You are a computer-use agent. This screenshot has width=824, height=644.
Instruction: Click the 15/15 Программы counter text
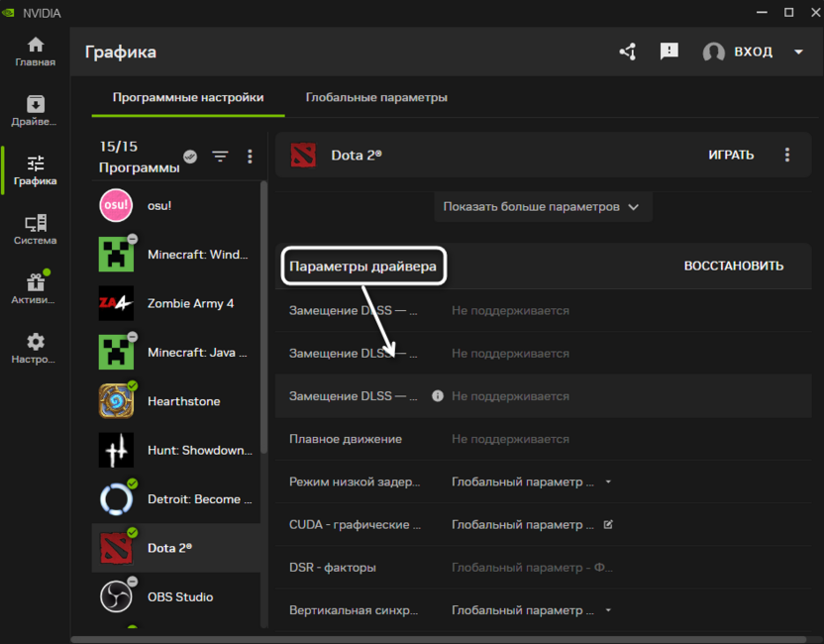click(x=139, y=157)
